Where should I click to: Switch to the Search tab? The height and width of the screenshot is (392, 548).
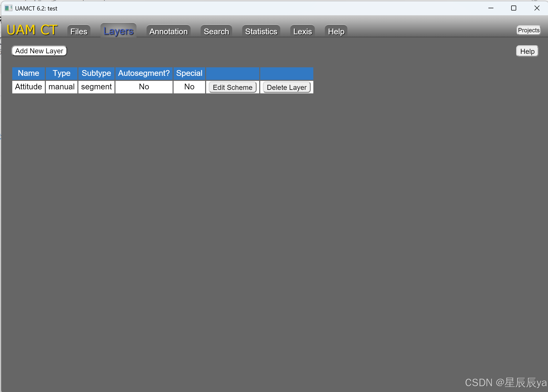[216, 31]
